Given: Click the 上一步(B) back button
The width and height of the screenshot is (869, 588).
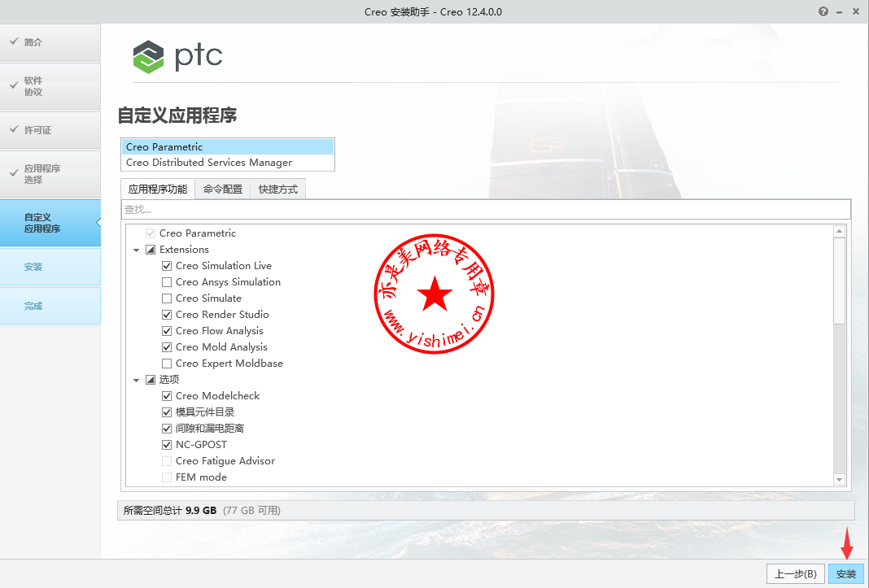Looking at the screenshot, I should point(796,574).
